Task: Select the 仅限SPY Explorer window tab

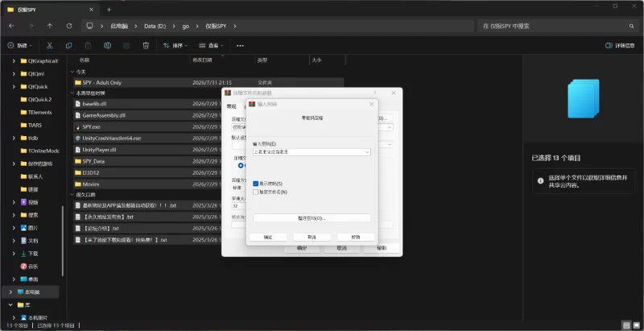Action: click(51, 10)
